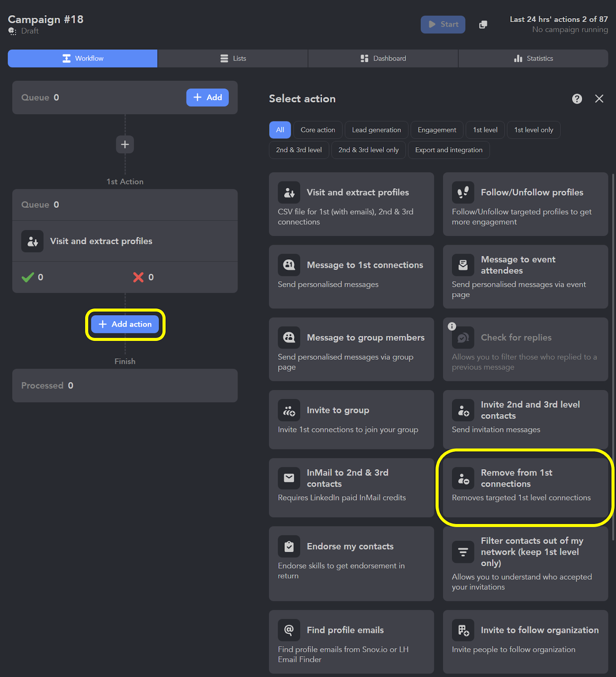Click the Add action button
This screenshot has width=616, height=677.
tap(125, 325)
